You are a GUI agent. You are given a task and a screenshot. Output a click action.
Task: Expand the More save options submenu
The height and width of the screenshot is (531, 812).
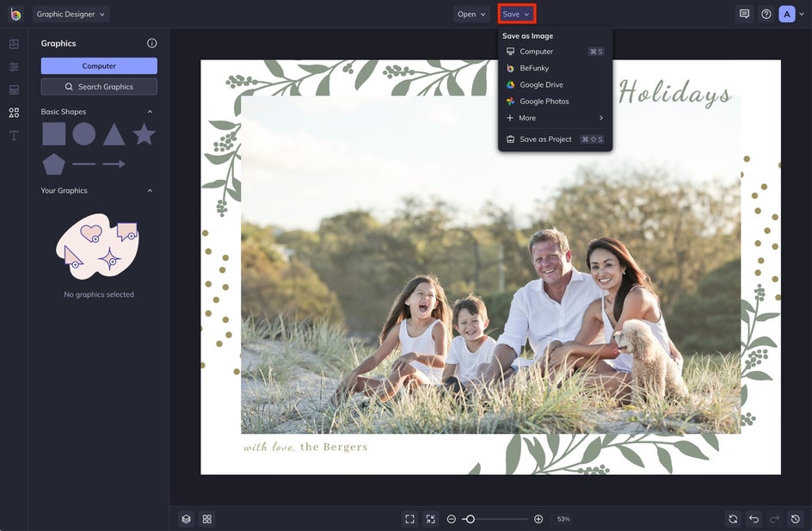pyautogui.click(x=555, y=118)
